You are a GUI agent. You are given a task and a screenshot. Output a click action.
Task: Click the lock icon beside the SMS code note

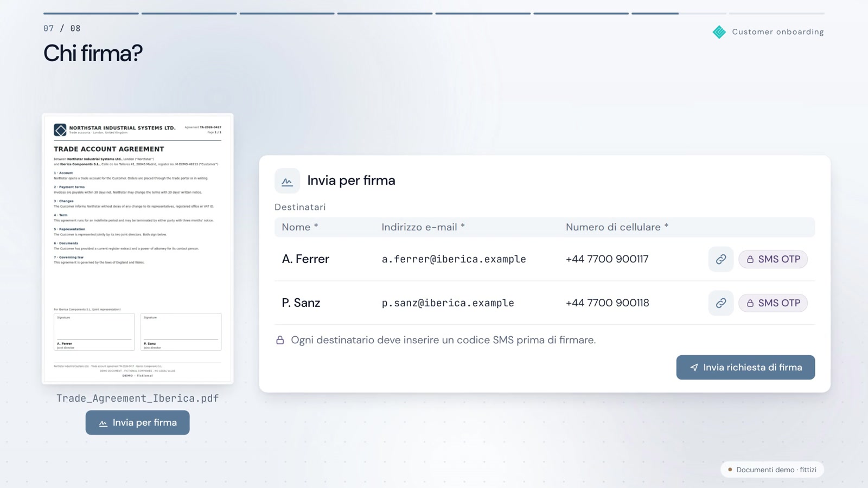click(280, 340)
